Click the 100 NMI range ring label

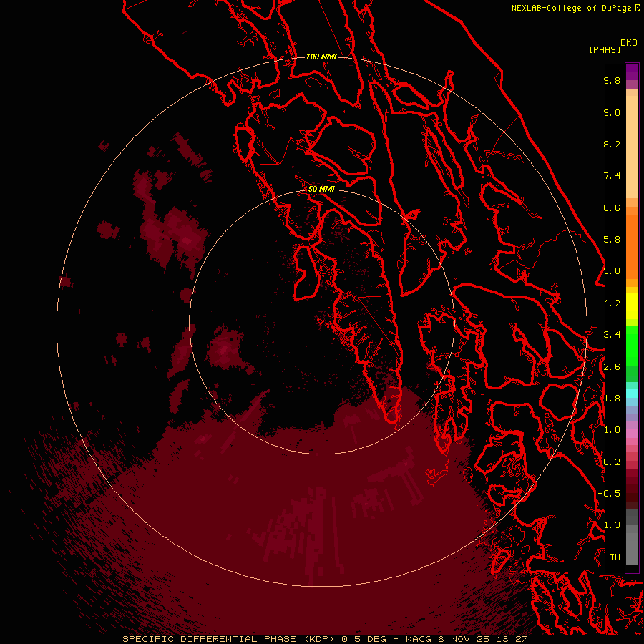(x=321, y=57)
